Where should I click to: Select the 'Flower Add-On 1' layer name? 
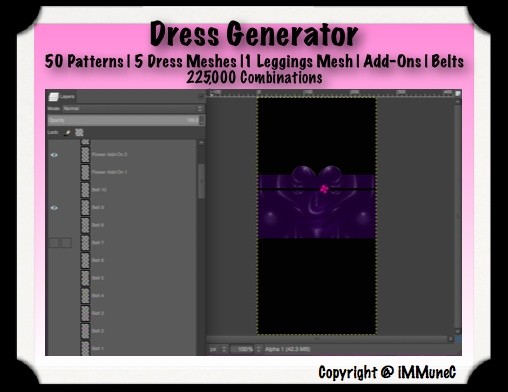[109, 172]
